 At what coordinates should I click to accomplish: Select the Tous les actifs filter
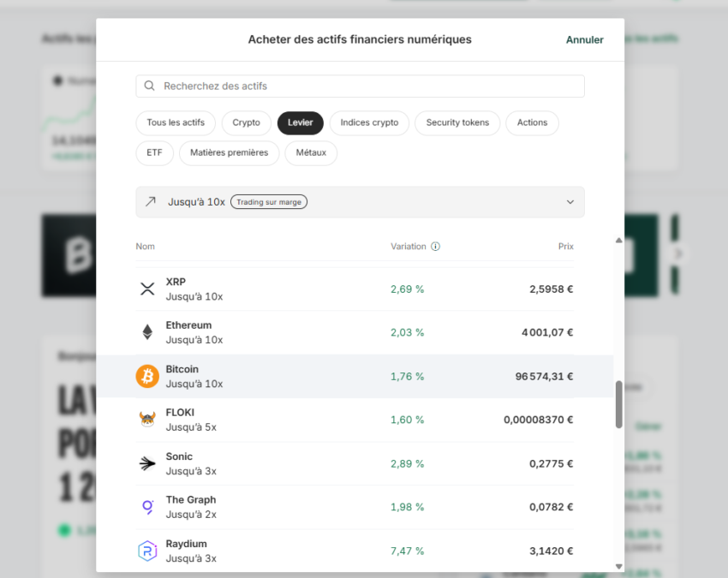176,122
